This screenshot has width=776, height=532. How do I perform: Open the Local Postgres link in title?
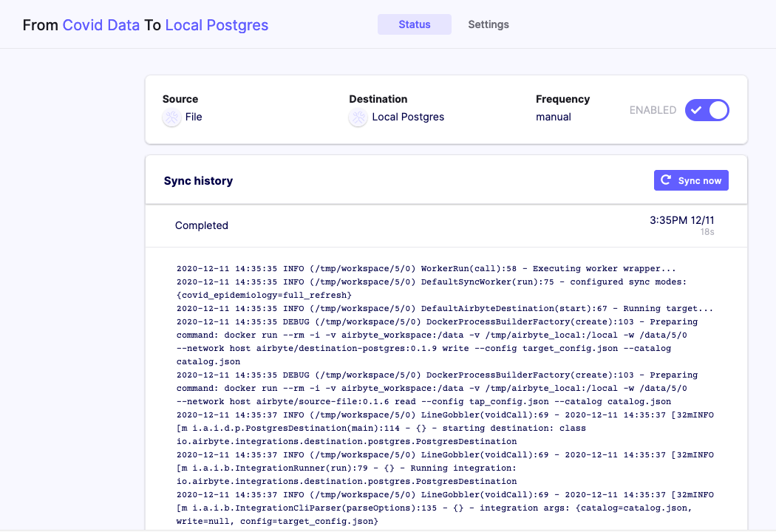click(217, 25)
